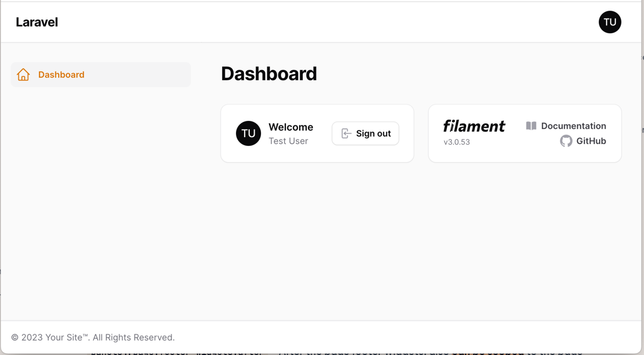
Task: Click the Laravel brand name
Action: click(36, 22)
